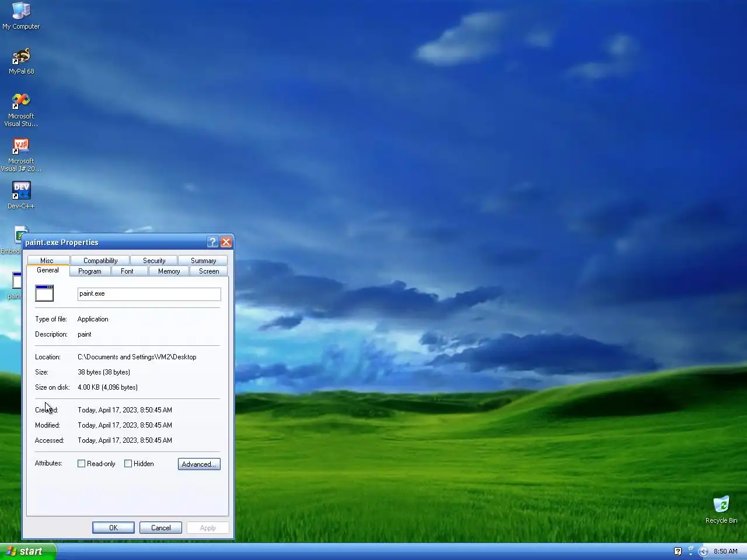
Task: Switch to the Security tab
Action: (x=154, y=261)
